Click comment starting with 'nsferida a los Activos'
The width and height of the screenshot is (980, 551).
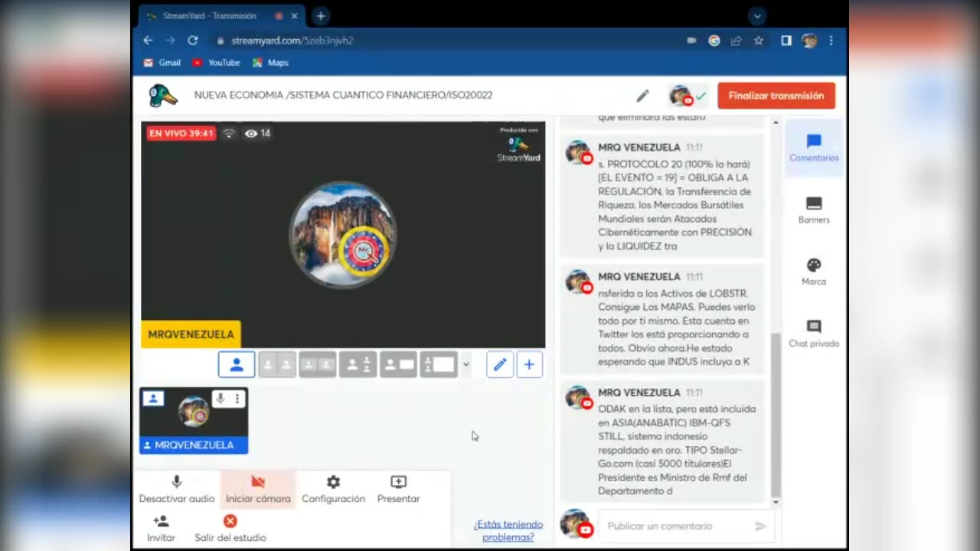pos(662,318)
